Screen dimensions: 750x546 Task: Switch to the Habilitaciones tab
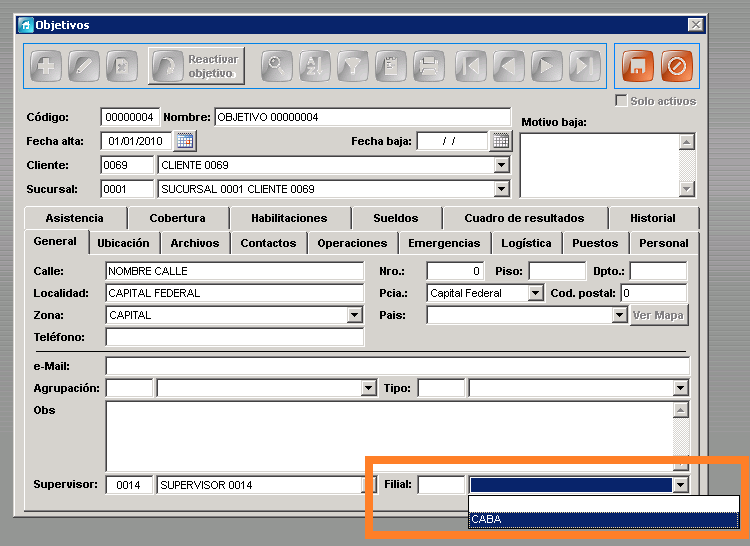tap(289, 218)
